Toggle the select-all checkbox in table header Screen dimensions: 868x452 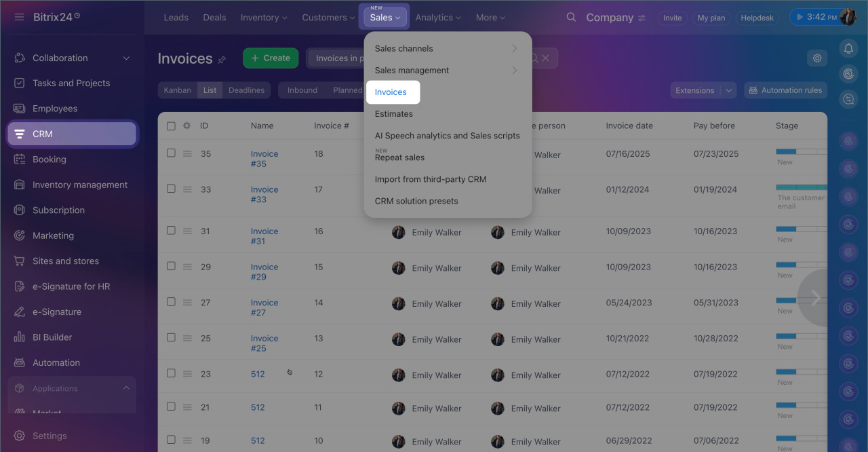171,126
